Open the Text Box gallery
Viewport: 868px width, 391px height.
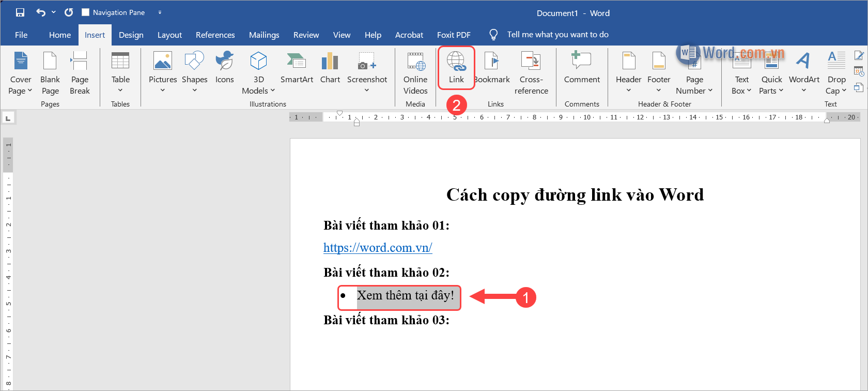742,73
